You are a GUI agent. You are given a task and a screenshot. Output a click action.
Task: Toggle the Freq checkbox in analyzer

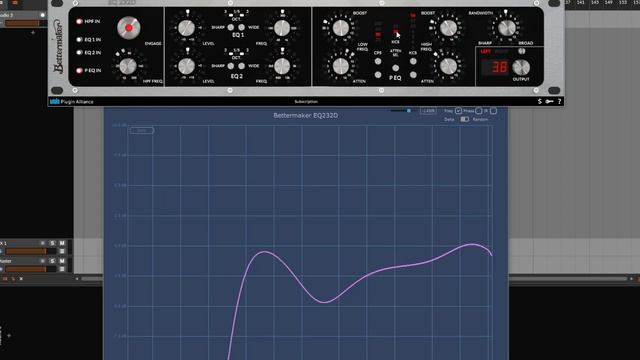click(x=458, y=111)
